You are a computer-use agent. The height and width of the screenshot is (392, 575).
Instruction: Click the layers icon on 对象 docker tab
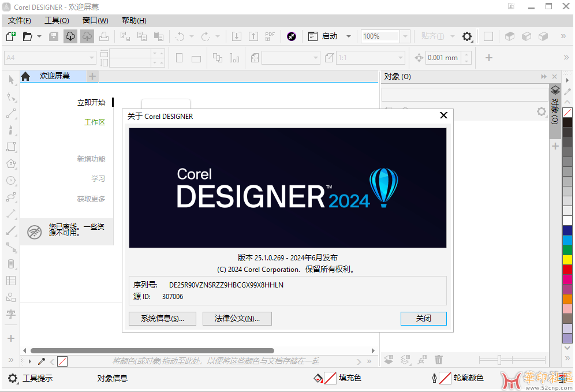(555, 90)
